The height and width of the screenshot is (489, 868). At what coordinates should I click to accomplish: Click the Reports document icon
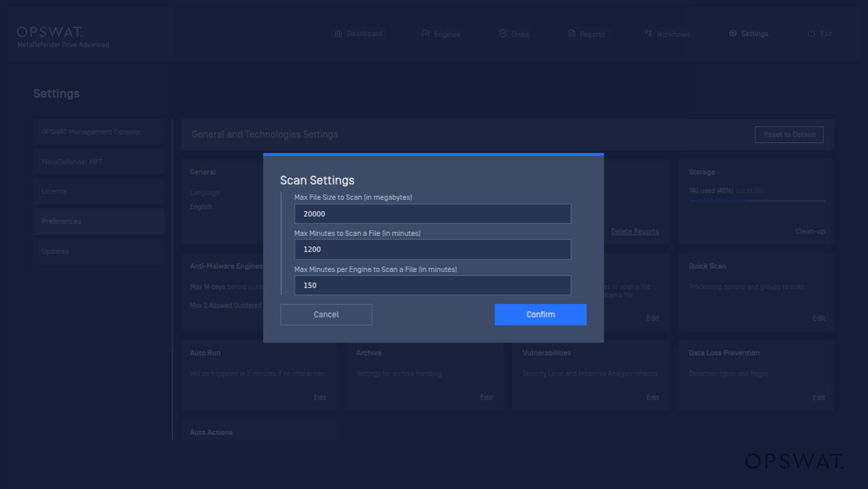[572, 33]
